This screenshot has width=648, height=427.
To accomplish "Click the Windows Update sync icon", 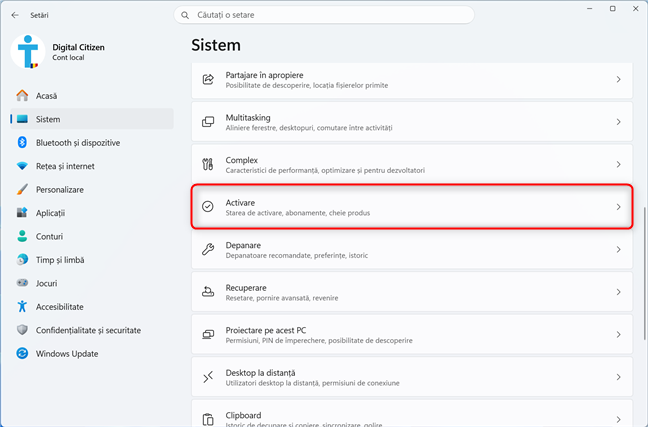I will tap(22, 353).
